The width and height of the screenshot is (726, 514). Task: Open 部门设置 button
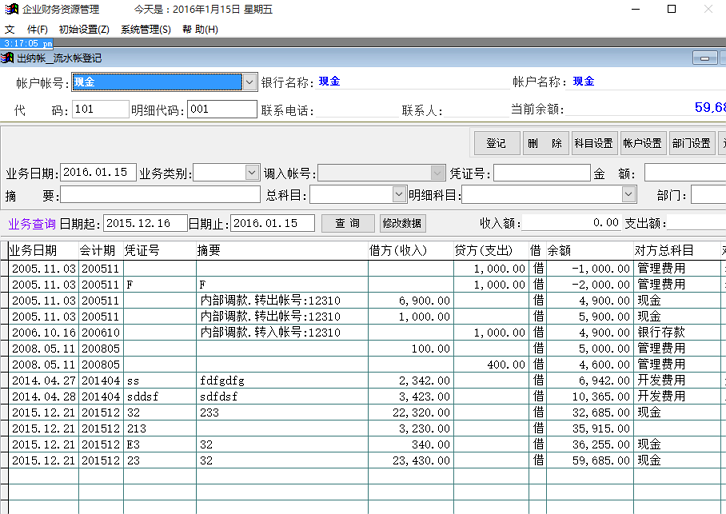691,143
